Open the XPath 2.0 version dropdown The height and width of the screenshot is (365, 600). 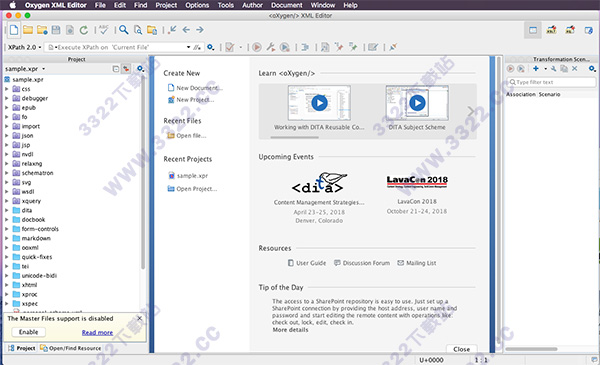pyautogui.click(x=24, y=47)
